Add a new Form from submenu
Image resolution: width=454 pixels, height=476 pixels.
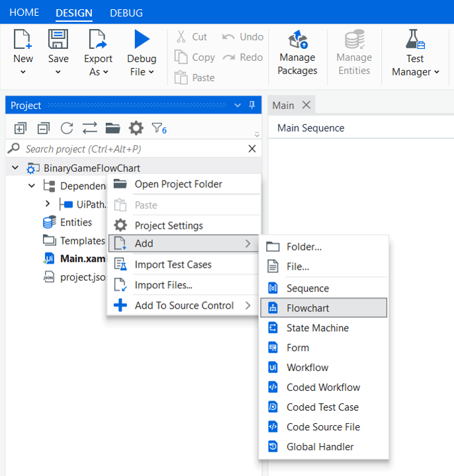click(x=324, y=348)
